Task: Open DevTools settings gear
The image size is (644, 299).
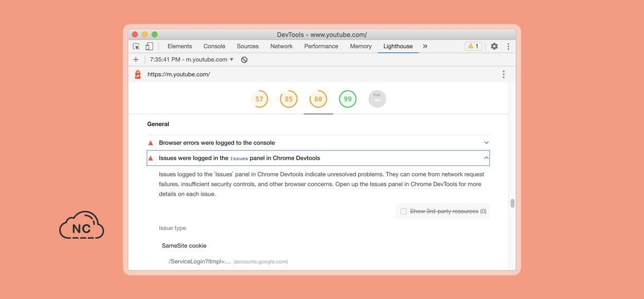Action: click(494, 46)
